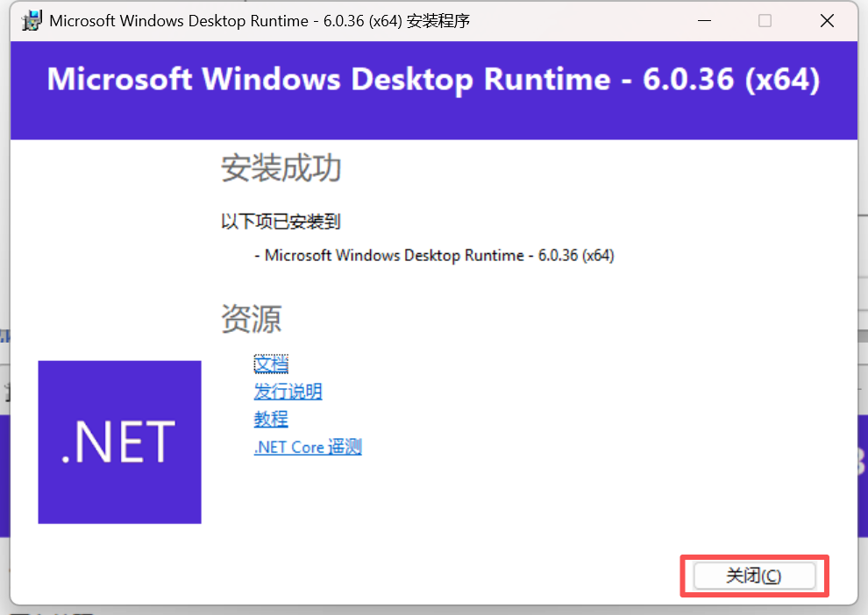The width and height of the screenshot is (868, 615).
Task: Click the purple banner title text
Action: (x=433, y=79)
